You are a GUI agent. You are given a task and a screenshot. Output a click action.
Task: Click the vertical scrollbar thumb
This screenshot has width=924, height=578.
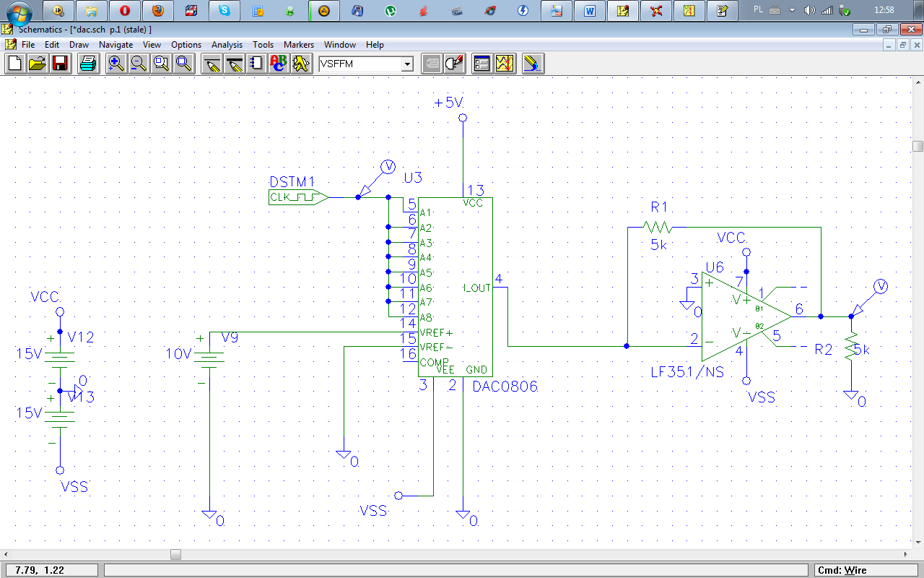(918, 146)
